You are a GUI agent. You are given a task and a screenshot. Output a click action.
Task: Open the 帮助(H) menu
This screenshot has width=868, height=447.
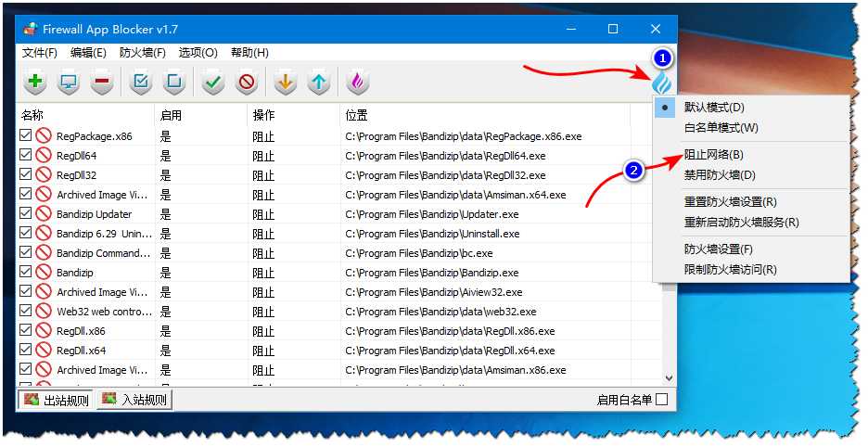pyautogui.click(x=249, y=53)
